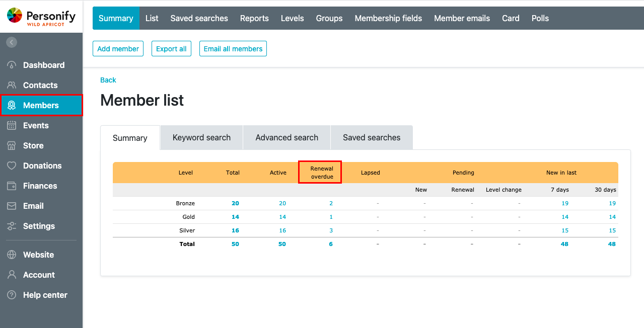Open the Advanced search tab

tap(286, 137)
